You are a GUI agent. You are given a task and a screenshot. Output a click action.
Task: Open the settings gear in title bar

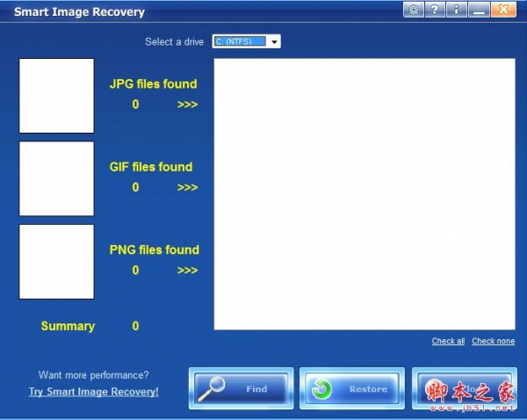414,10
